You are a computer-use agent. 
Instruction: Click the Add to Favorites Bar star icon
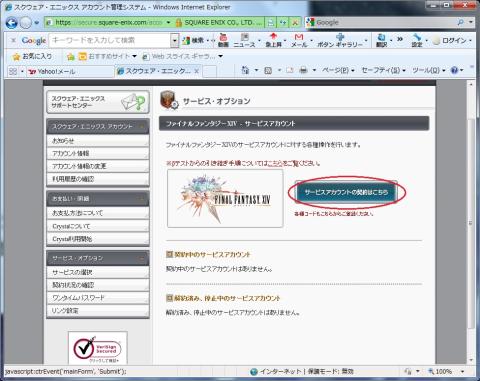click(71, 57)
